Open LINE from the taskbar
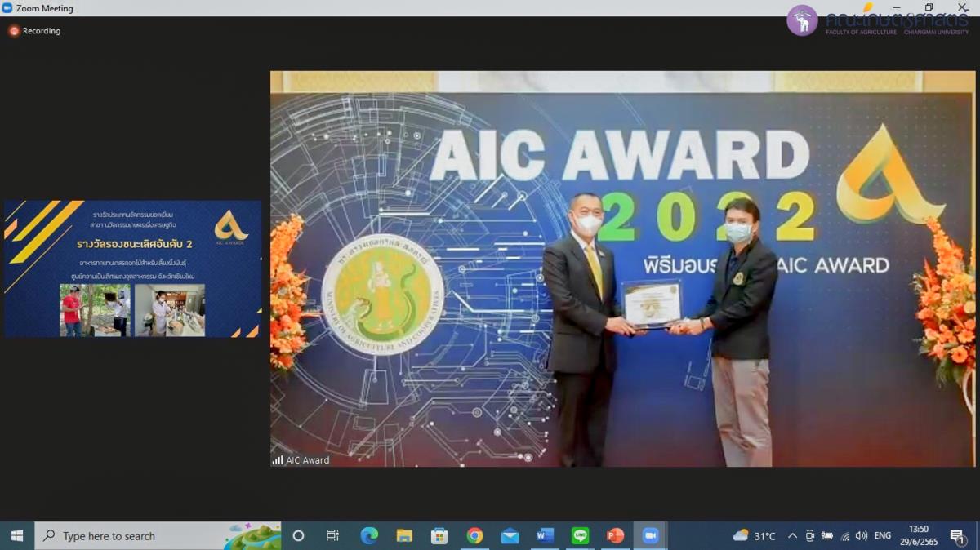 tap(581, 536)
